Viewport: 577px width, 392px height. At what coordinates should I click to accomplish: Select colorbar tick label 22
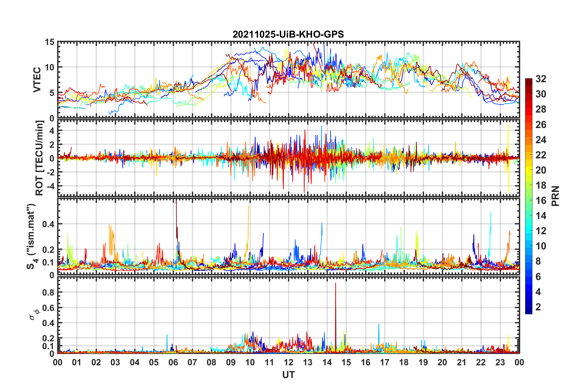coord(541,155)
